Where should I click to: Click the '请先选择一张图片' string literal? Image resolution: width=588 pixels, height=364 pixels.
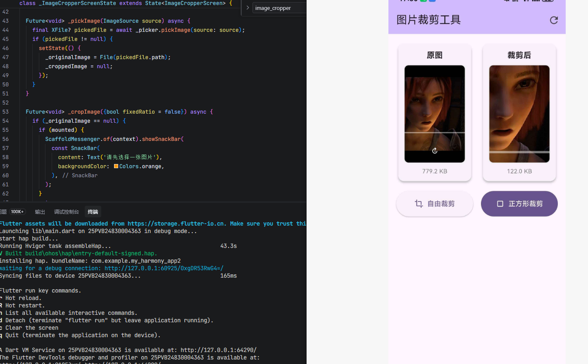coord(130,157)
